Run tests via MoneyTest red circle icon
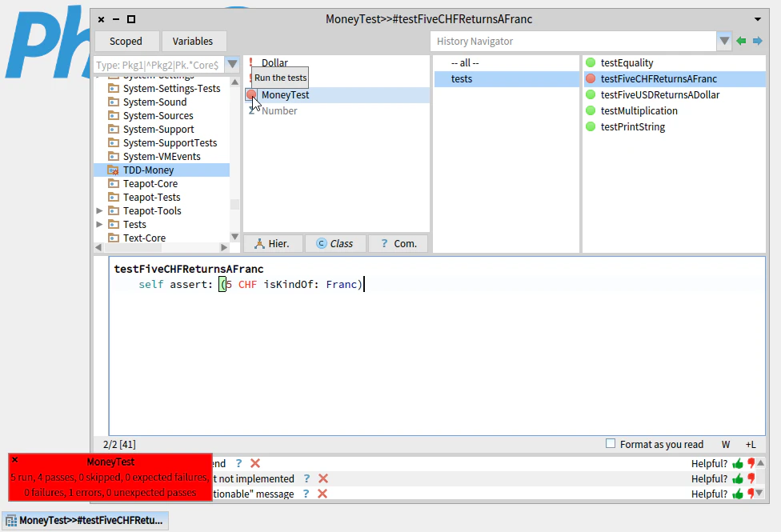 pyautogui.click(x=251, y=94)
